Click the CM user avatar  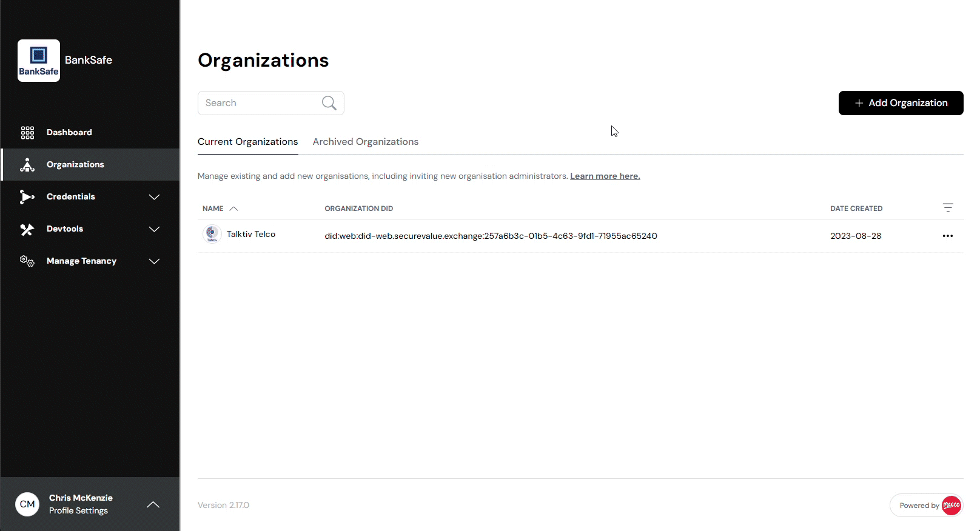27,504
